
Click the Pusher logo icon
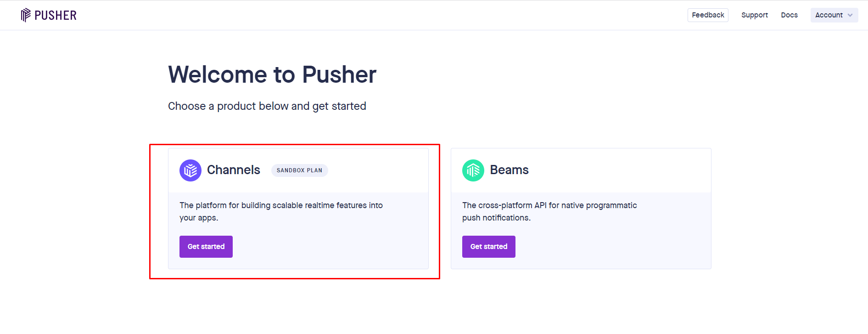(26, 15)
